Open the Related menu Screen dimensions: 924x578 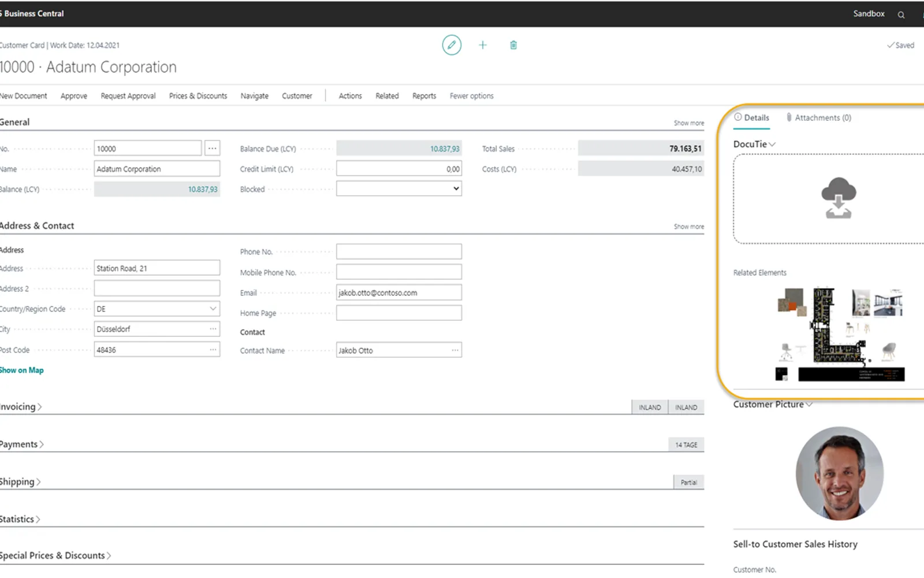pyautogui.click(x=387, y=96)
